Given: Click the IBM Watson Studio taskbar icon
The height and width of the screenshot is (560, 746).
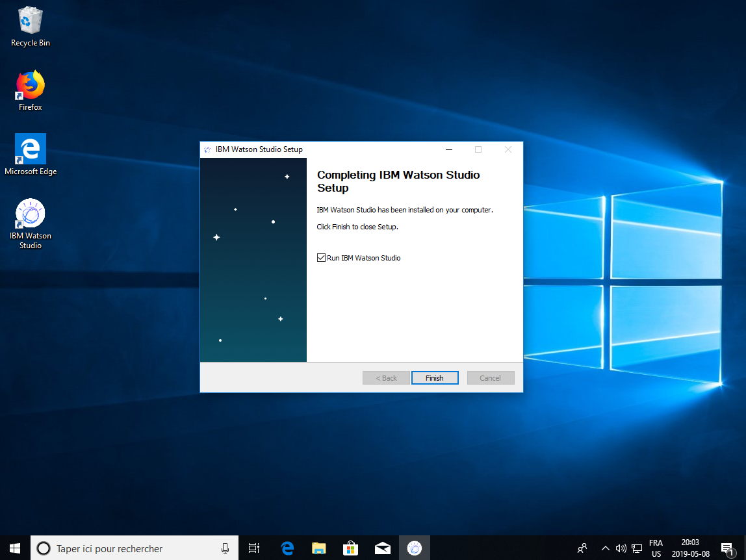Looking at the screenshot, I should (x=414, y=548).
